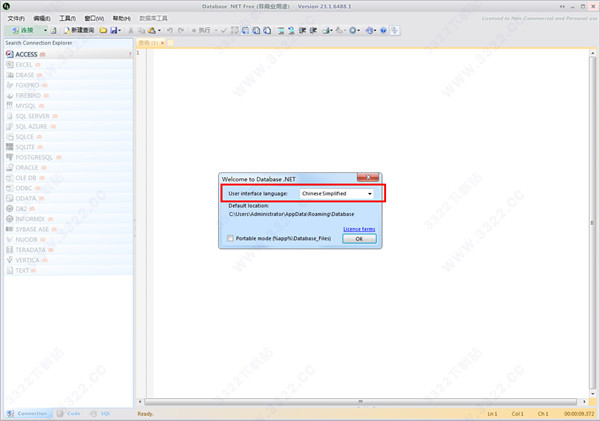Toggle the Portable mode checkbox
The image size is (600, 421).
tap(230, 238)
